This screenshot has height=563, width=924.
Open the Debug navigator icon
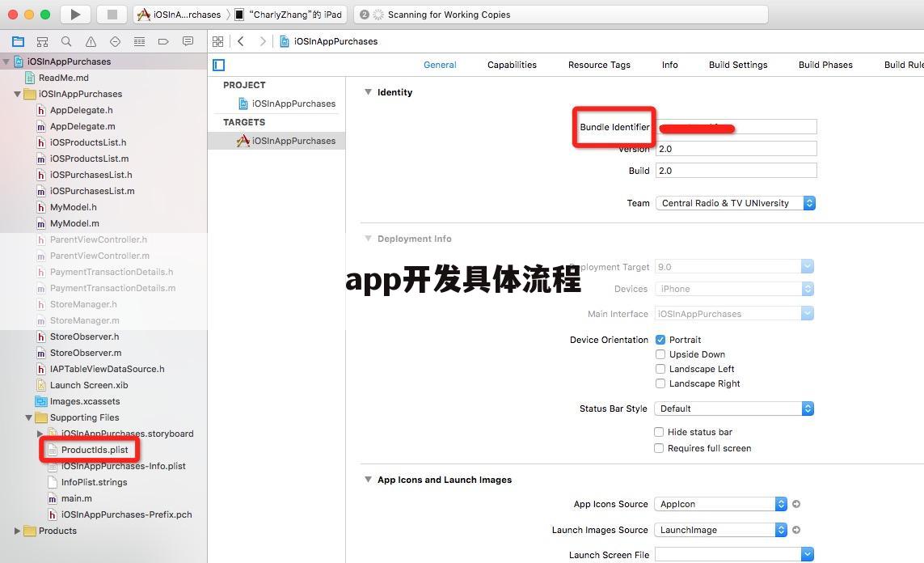(139, 41)
